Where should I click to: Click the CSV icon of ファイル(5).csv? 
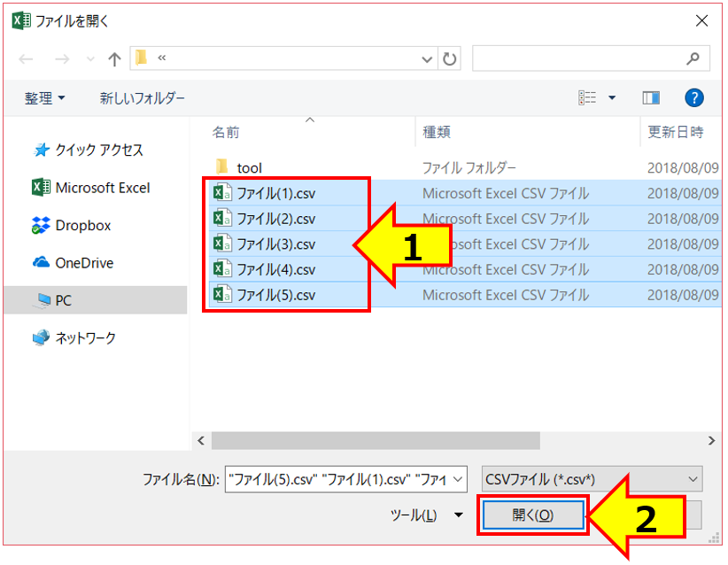pyautogui.click(x=222, y=294)
